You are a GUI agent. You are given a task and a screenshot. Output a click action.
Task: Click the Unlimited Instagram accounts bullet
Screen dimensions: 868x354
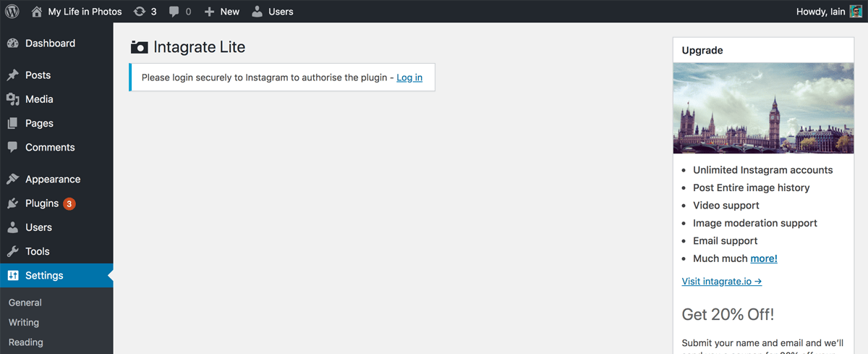pos(763,170)
